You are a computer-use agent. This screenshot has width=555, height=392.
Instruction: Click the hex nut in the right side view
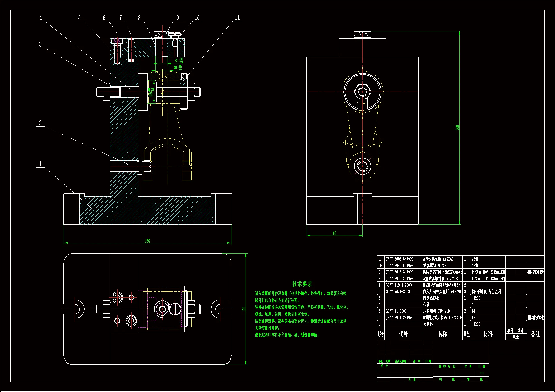coord(362,92)
